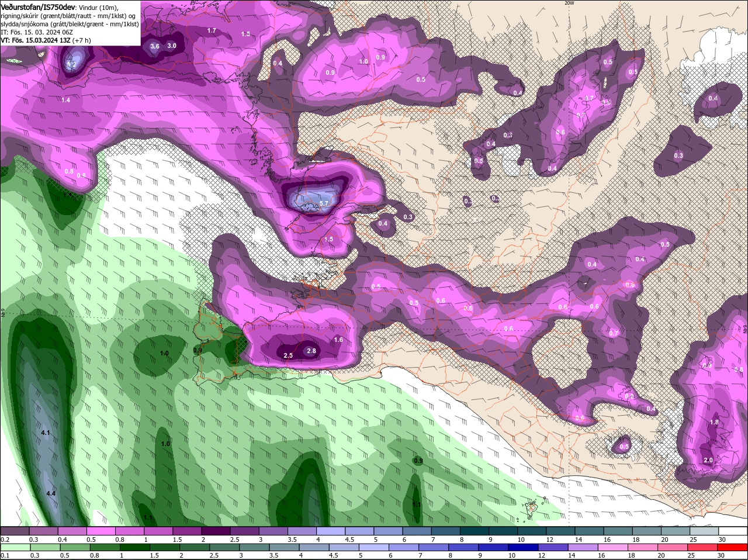Click the 'rigning/skúrir' rain legend description line
Viewport: 748px width, 560px height.
[x=68, y=15]
